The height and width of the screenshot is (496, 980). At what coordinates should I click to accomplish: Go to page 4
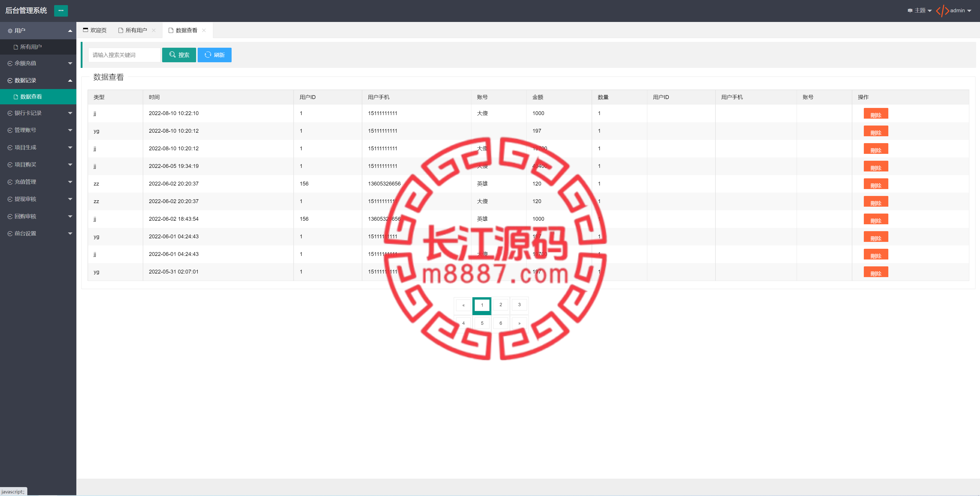click(x=463, y=324)
